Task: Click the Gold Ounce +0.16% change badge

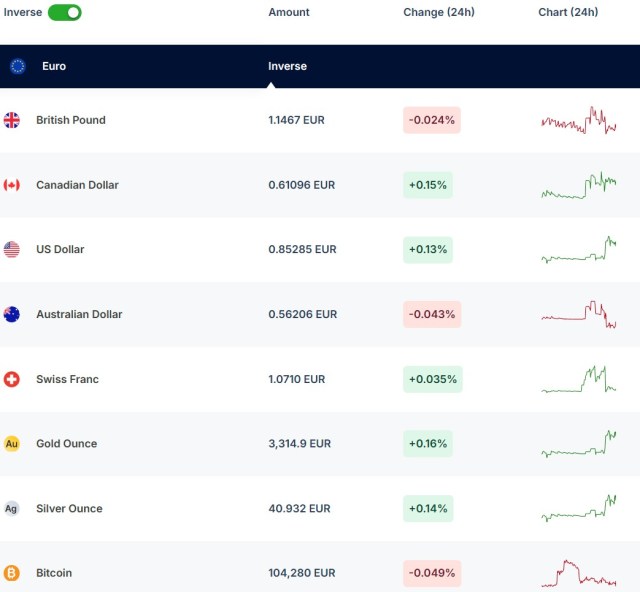Action: [428, 443]
